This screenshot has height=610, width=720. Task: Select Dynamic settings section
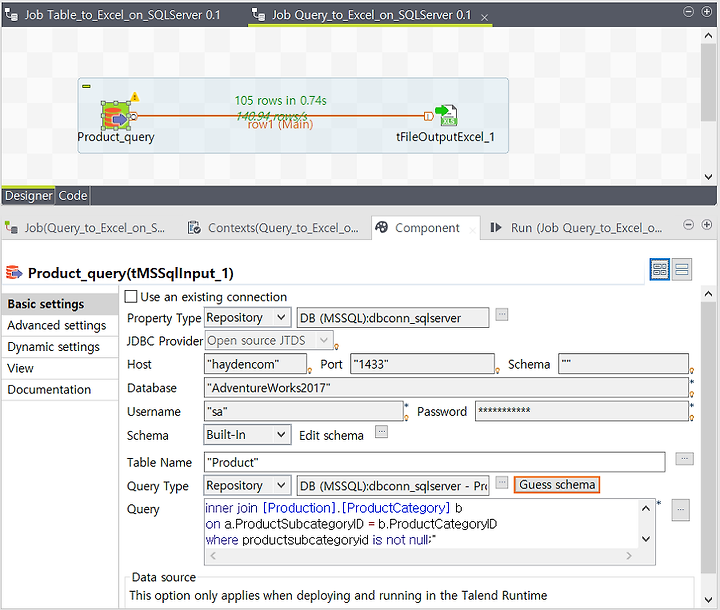pyautogui.click(x=60, y=347)
